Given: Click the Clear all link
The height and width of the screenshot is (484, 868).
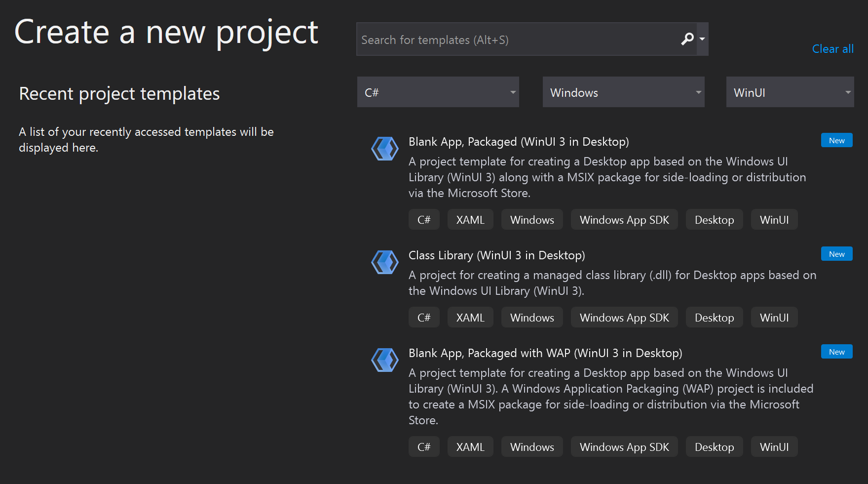Looking at the screenshot, I should coord(832,48).
